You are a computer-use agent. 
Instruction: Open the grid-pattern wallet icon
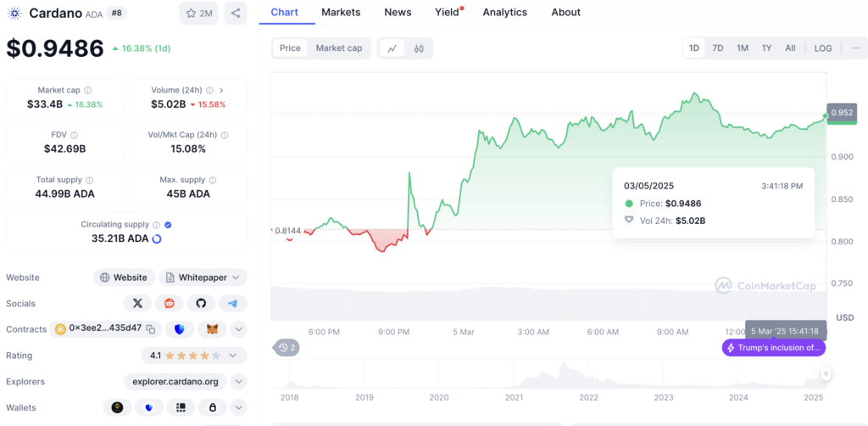coord(181,407)
